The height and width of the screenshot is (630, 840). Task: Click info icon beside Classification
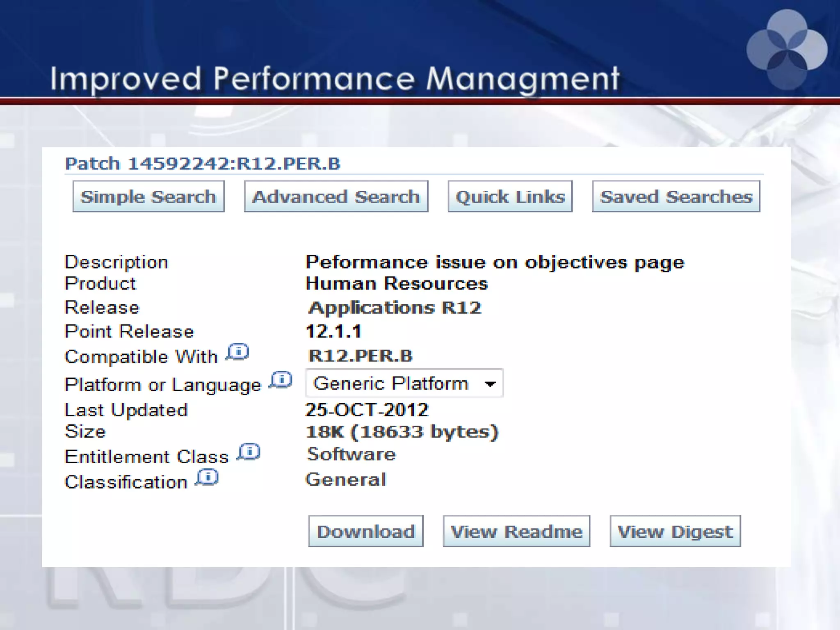pos(207,477)
